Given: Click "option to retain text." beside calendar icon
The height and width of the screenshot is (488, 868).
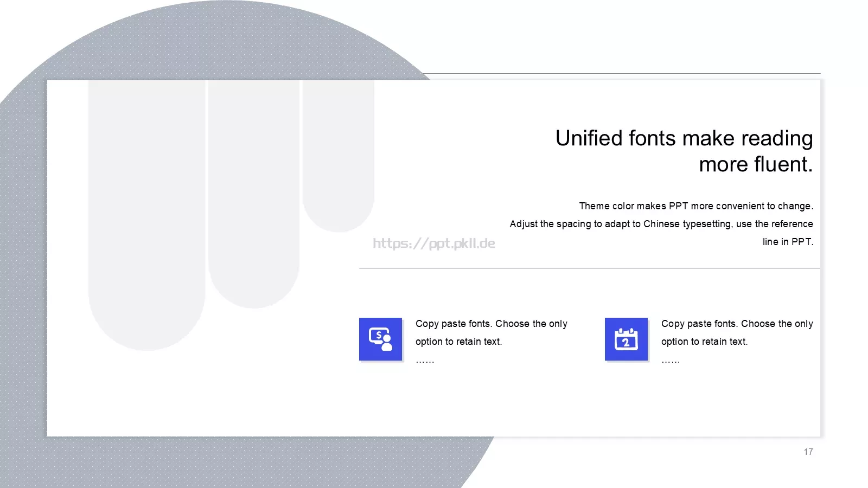Looking at the screenshot, I should pyautogui.click(x=705, y=342).
